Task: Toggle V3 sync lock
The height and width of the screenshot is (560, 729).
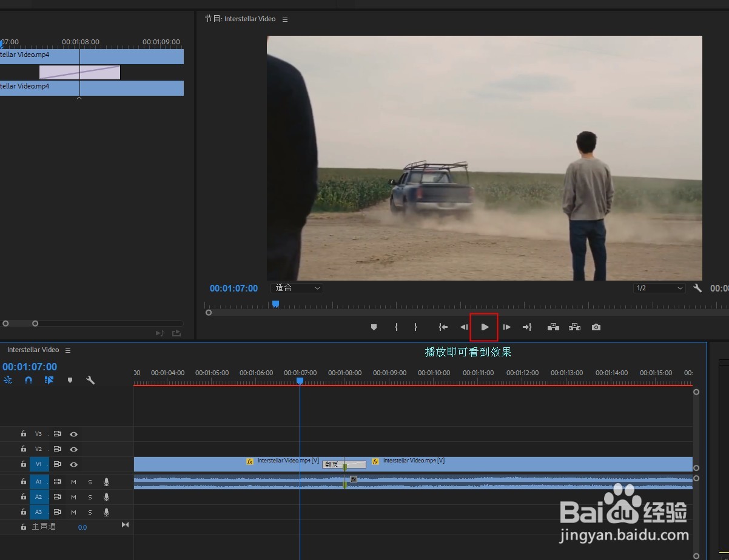Action: tap(58, 434)
